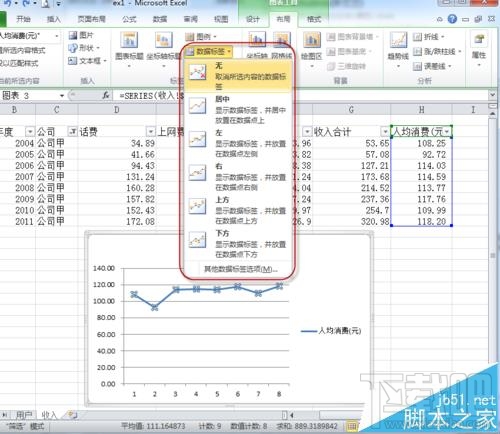The image size is (500, 434).
Task: Choose 下方 data labels below
Action: tap(239, 244)
